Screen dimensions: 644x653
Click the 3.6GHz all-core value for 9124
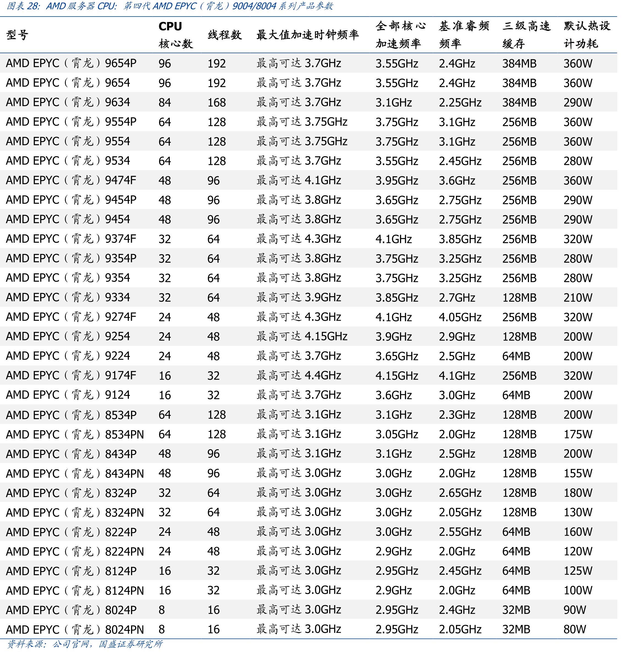pos(394,395)
